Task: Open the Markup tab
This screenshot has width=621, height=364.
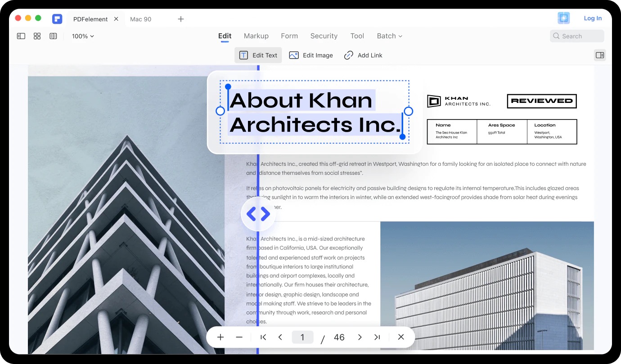Action: (256, 36)
